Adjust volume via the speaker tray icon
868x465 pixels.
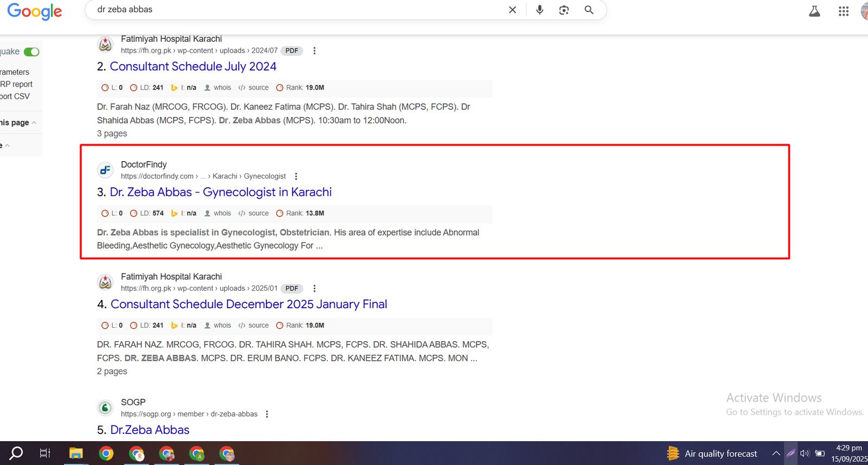pos(805,454)
